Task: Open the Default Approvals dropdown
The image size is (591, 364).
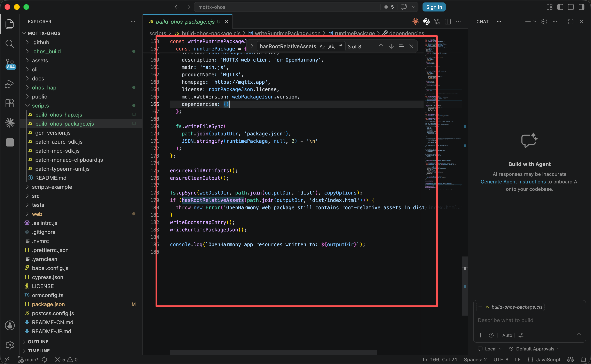Action: pos(534,349)
